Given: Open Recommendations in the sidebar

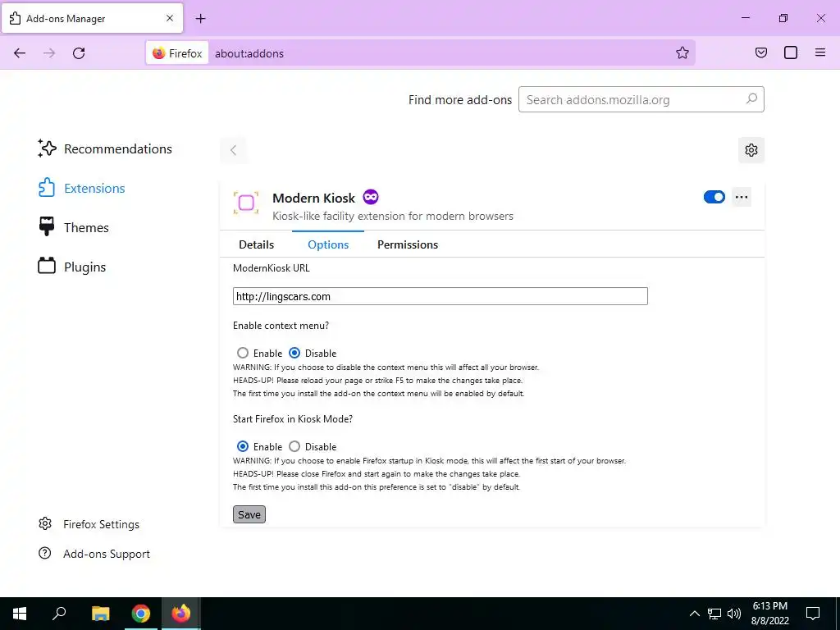Looking at the screenshot, I should [x=104, y=149].
